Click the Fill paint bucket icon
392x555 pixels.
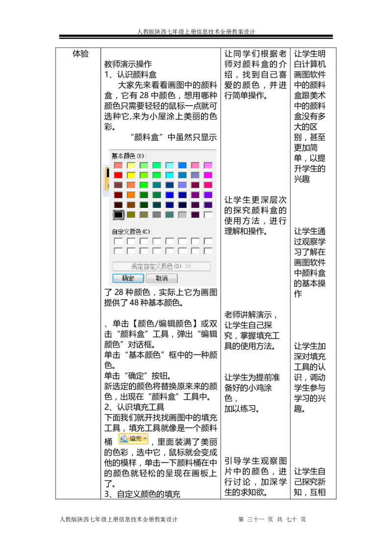click(124, 439)
